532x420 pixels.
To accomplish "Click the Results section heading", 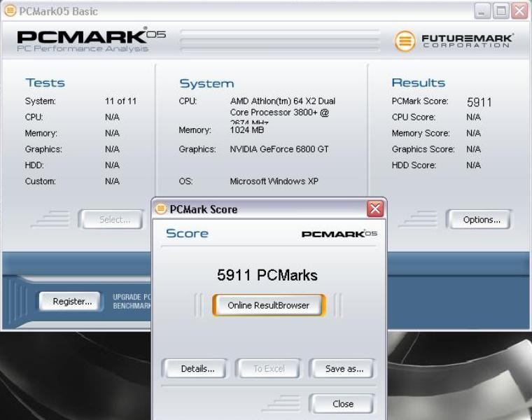I will [x=419, y=83].
